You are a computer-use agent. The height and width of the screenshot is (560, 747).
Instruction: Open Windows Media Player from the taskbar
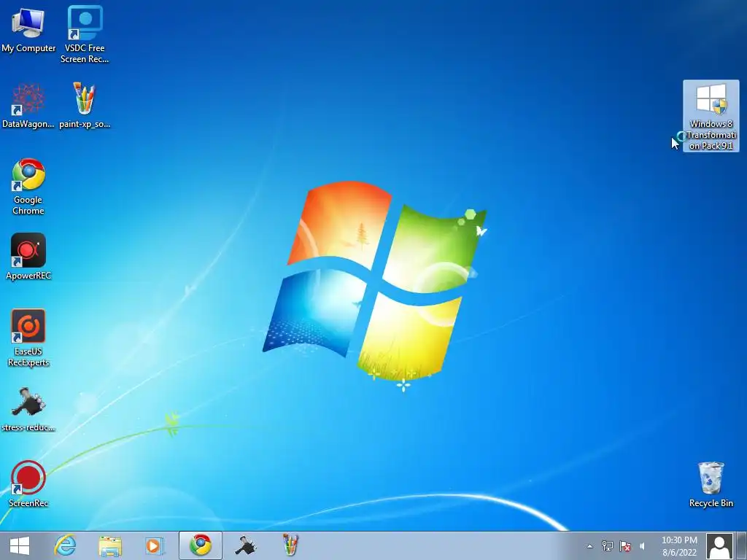(155, 545)
